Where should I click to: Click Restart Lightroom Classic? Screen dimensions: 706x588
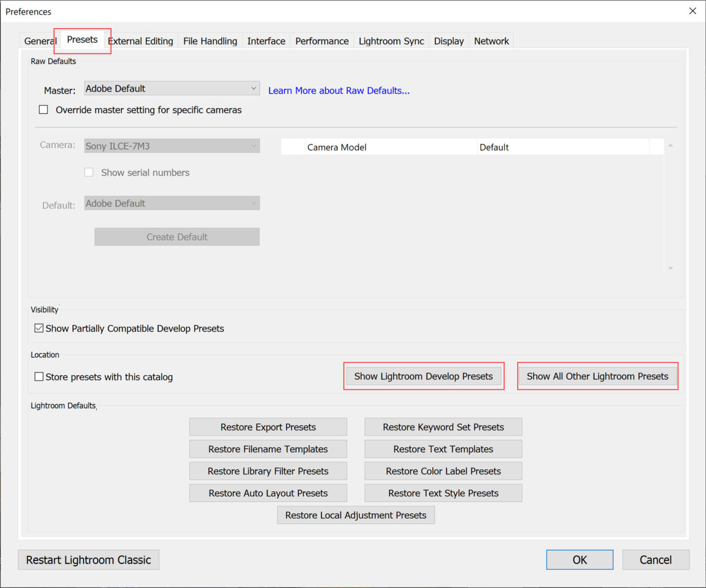tap(88, 559)
